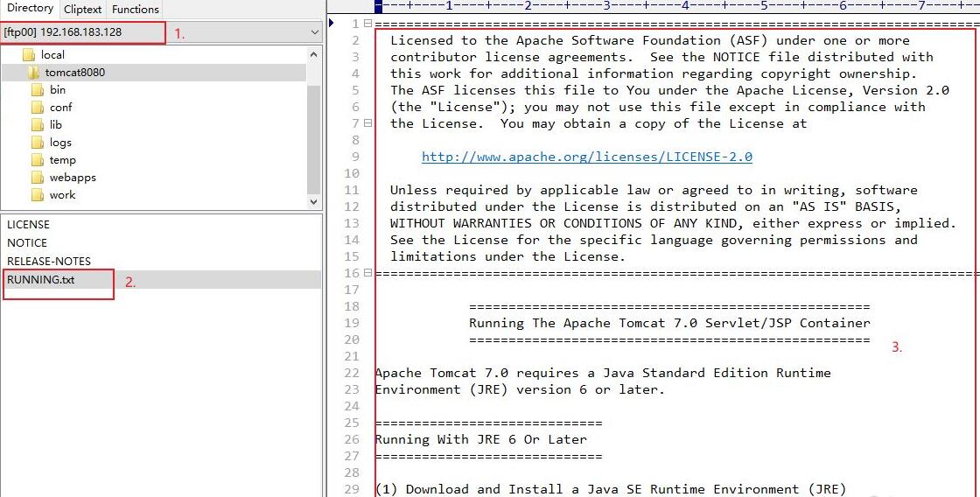Select the RELEASE-NOTES file
Screen dimensions: 980x497
49,261
